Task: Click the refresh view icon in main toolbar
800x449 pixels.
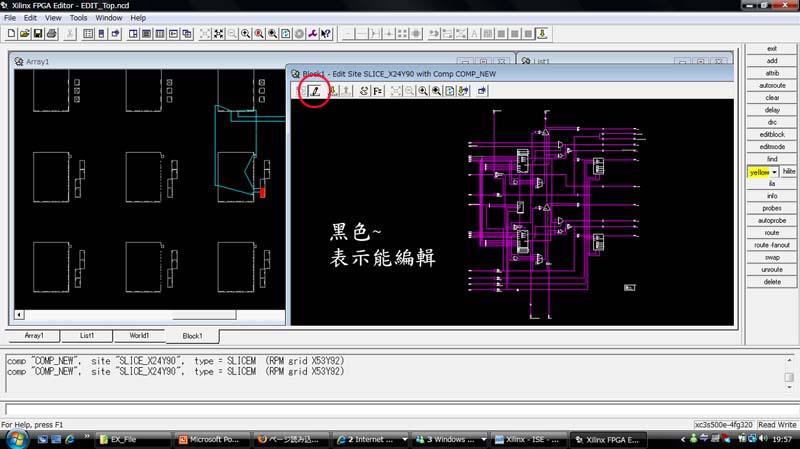Action: pyautogui.click(x=286, y=34)
